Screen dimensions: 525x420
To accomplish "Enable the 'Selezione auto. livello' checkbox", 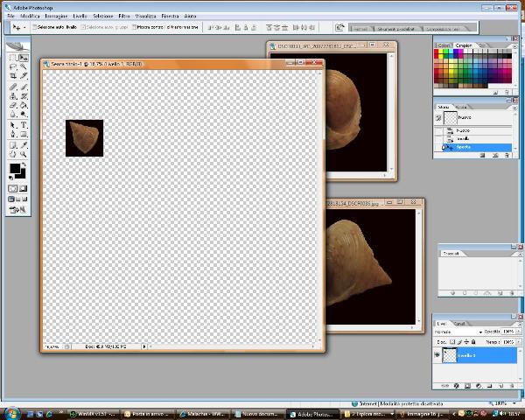I will (34, 27).
